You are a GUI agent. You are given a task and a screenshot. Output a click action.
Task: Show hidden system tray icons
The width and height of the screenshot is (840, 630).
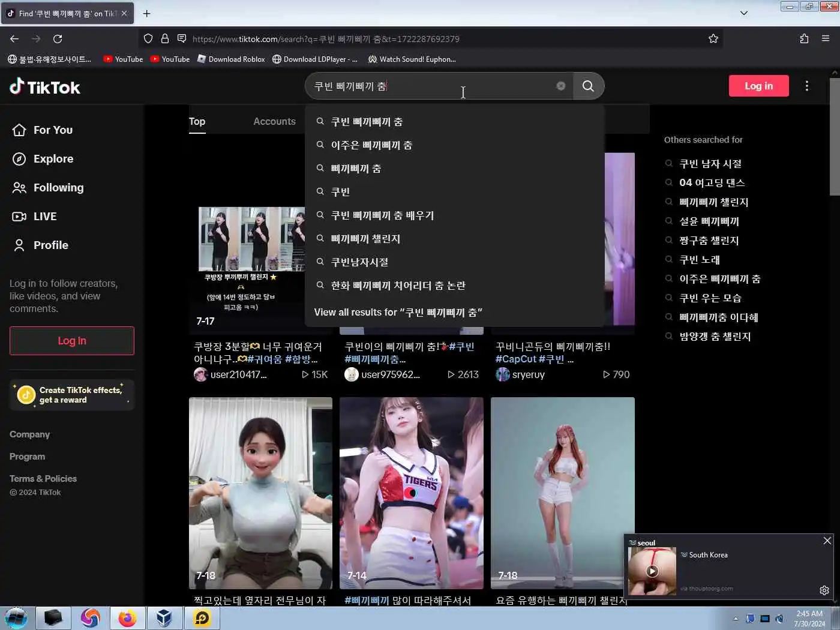(736, 619)
